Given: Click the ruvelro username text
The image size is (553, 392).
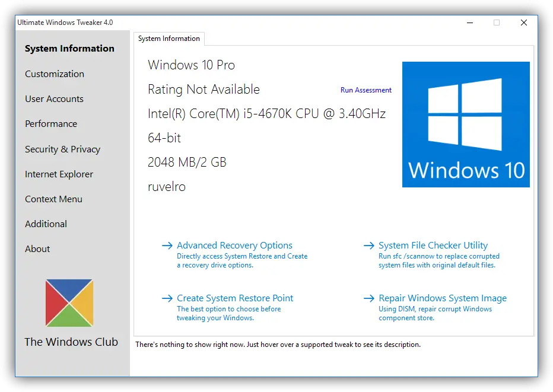Looking at the screenshot, I should tap(167, 186).
